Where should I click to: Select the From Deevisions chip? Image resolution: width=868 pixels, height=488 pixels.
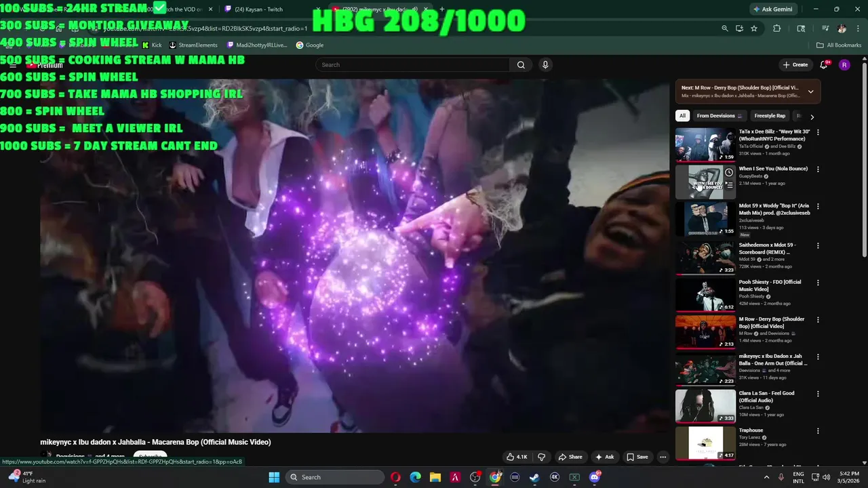click(x=719, y=116)
